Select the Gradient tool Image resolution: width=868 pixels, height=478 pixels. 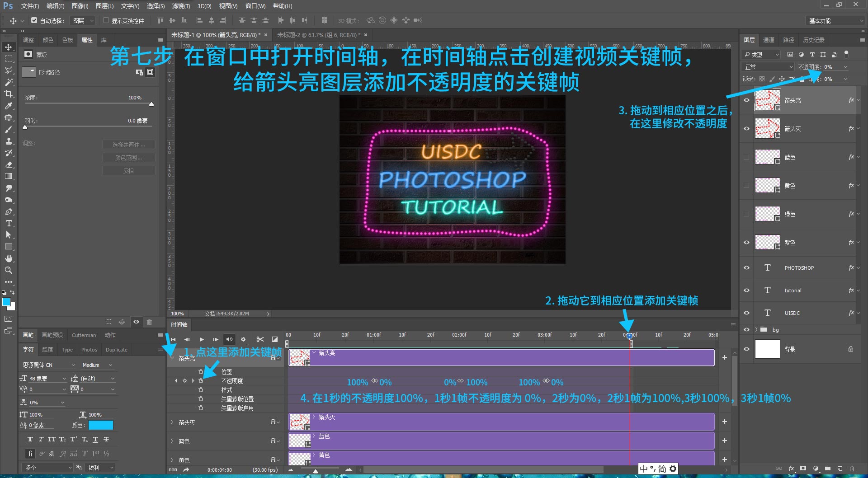coord(9,176)
